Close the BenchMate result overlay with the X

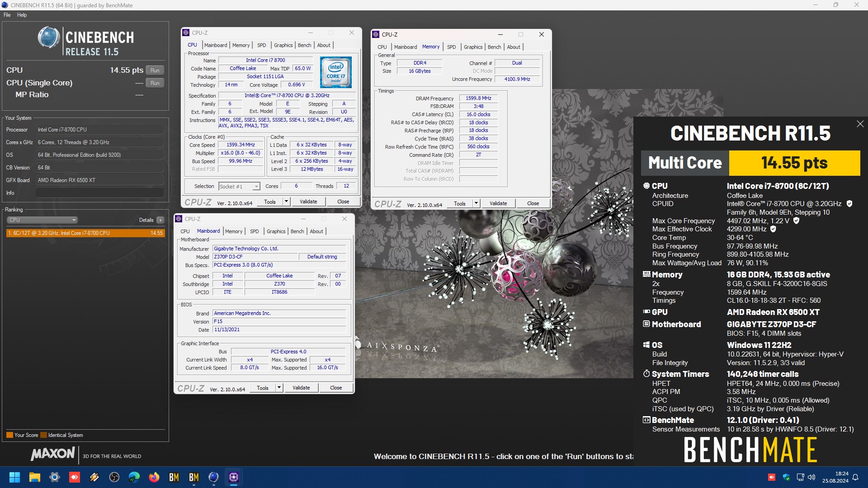pyautogui.click(x=860, y=124)
